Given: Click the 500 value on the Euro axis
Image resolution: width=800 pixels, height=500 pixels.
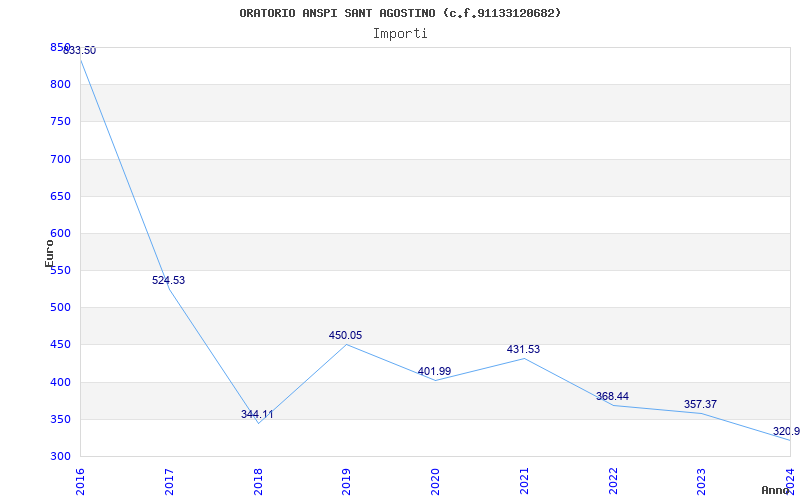Looking at the screenshot, I should tap(59, 308).
